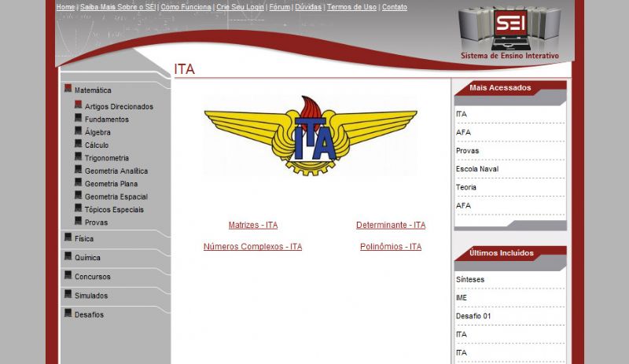Open Tópicos Especiais in the sidebar
This screenshot has height=364, width=629.
tap(114, 209)
